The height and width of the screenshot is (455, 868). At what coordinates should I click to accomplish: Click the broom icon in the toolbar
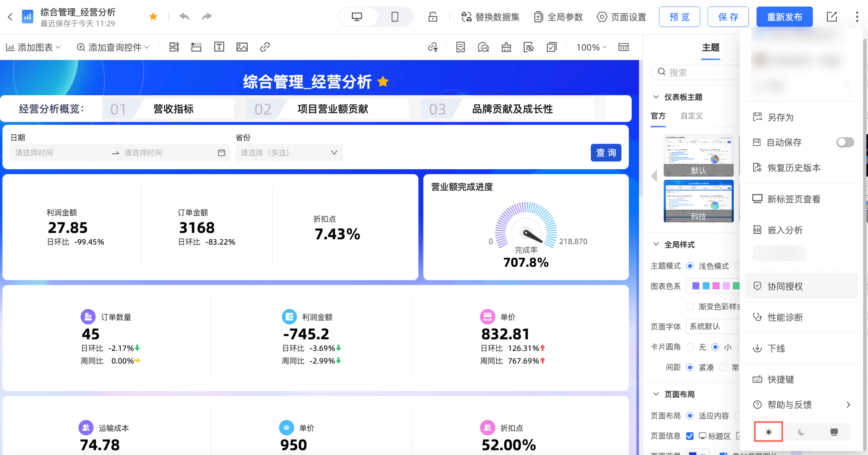point(506,47)
